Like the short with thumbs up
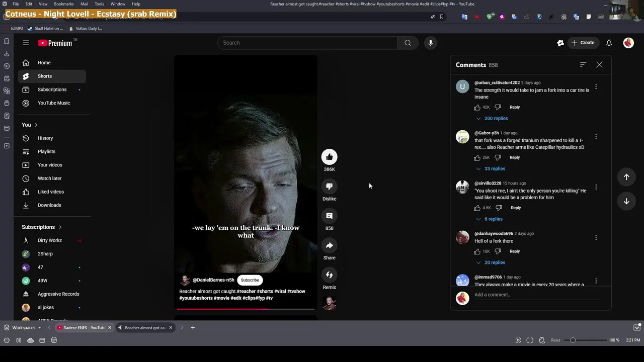 (329, 157)
